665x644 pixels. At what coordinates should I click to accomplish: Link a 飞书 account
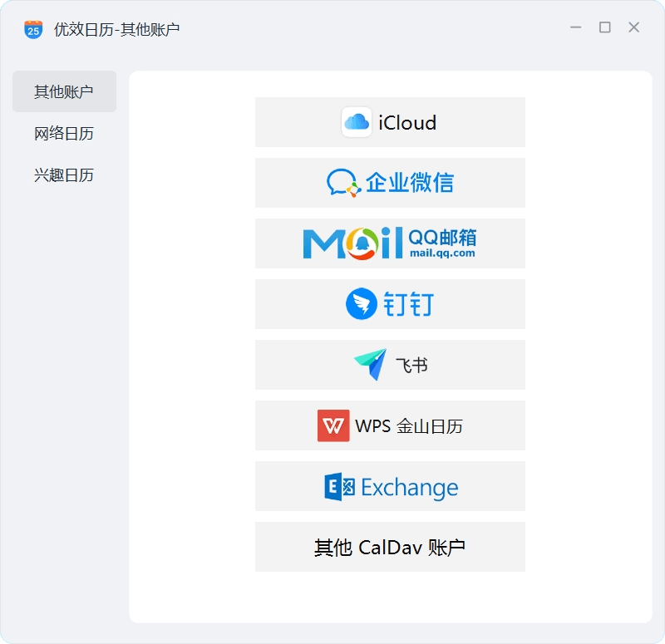tap(390, 365)
